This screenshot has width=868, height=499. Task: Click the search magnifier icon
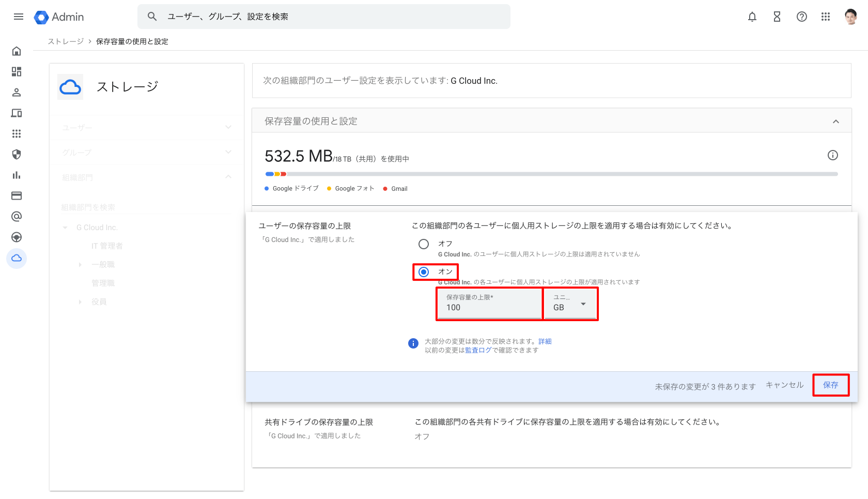pyautogui.click(x=152, y=17)
